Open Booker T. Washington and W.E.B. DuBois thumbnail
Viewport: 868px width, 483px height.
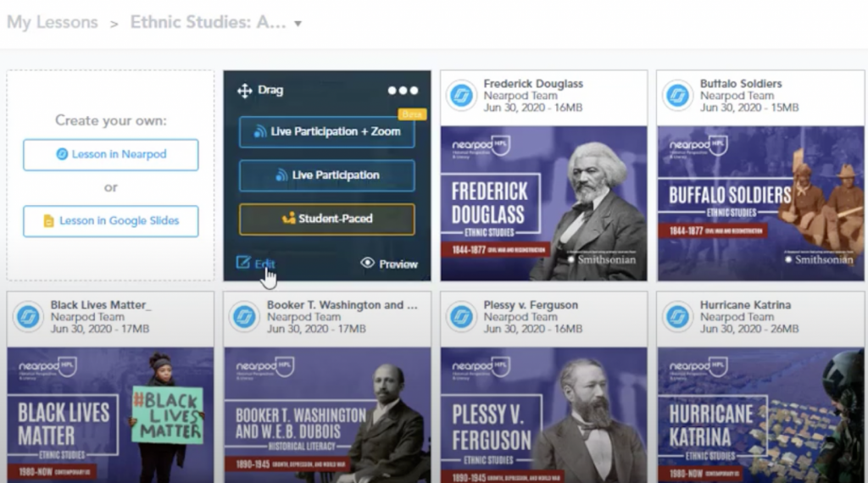[x=327, y=415]
